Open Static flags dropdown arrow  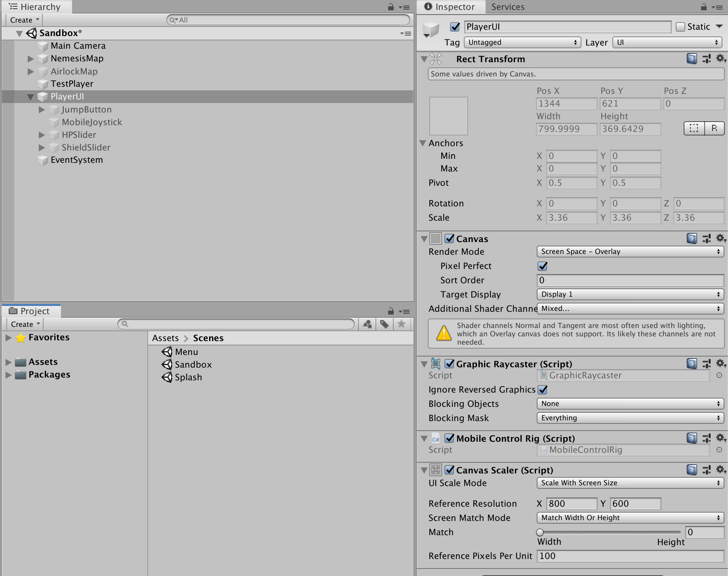click(x=719, y=27)
